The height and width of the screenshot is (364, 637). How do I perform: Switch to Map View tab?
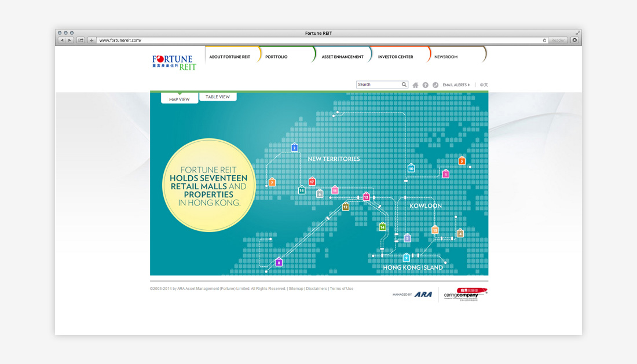tap(180, 99)
